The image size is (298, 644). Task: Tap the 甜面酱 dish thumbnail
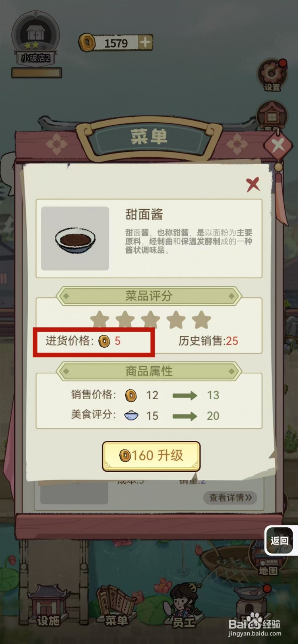(75, 238)
